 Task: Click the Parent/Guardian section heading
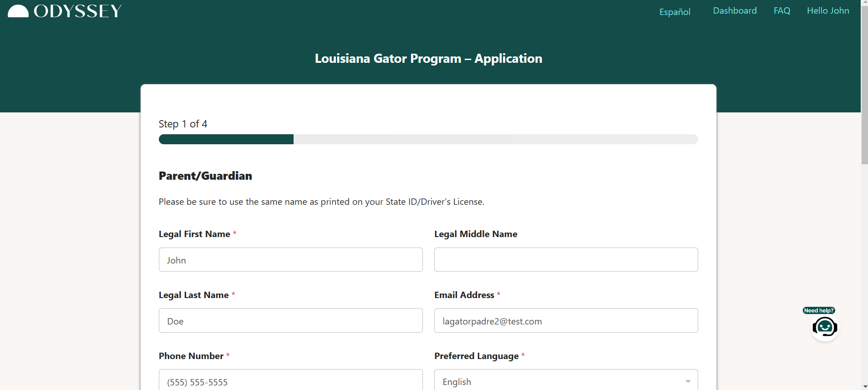coord(205,176)
